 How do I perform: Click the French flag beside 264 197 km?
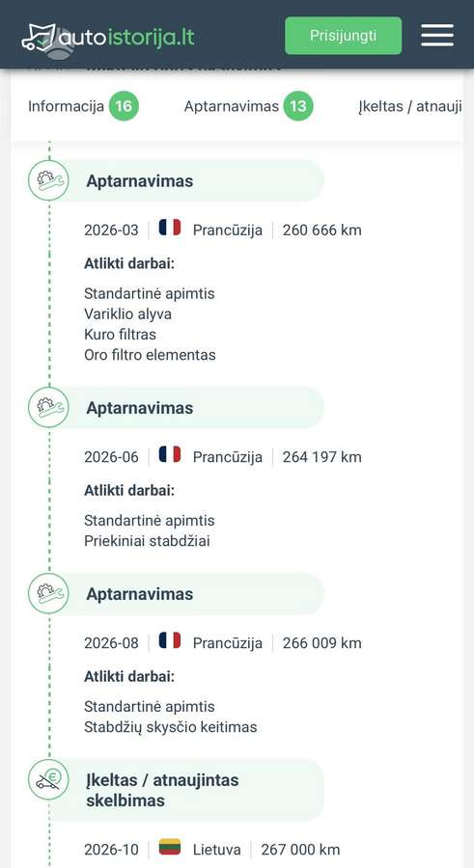click(170, 454)
